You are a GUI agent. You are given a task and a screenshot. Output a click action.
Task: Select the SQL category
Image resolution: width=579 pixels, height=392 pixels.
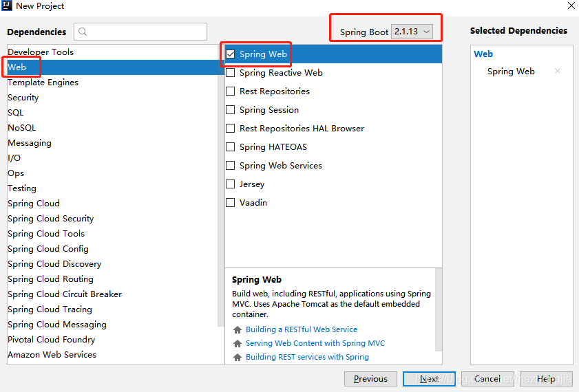[x=113, y=113]
